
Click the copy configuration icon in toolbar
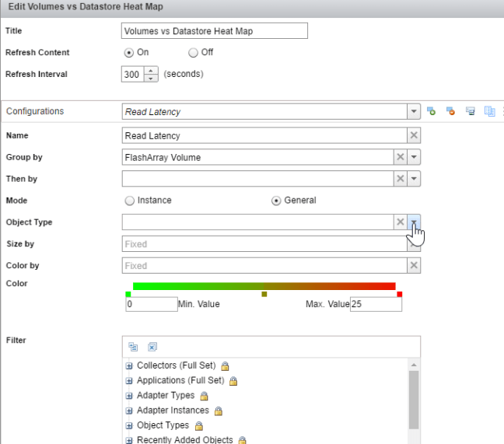[x=489, y=111]
